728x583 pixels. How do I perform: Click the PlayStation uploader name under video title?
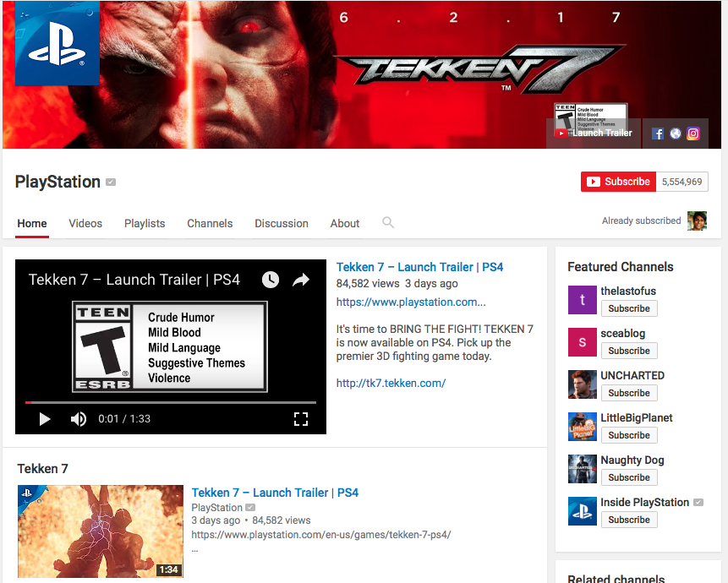(216, 508)
